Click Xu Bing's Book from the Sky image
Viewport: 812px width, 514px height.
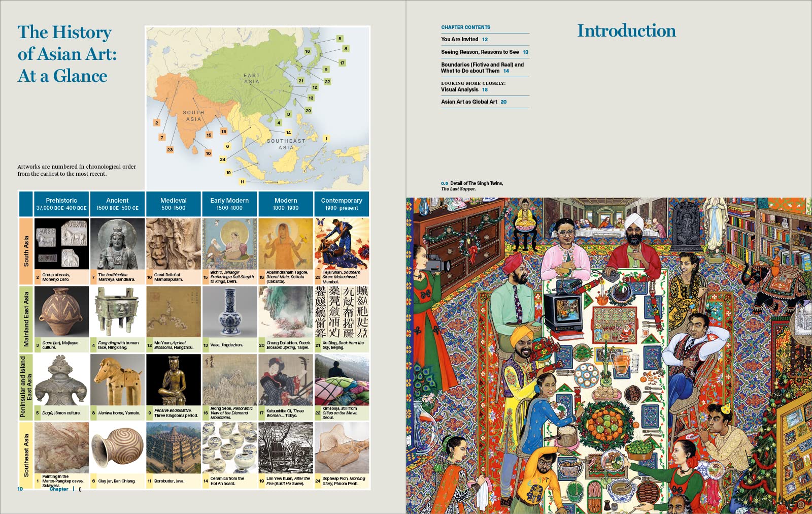(342, 311)
